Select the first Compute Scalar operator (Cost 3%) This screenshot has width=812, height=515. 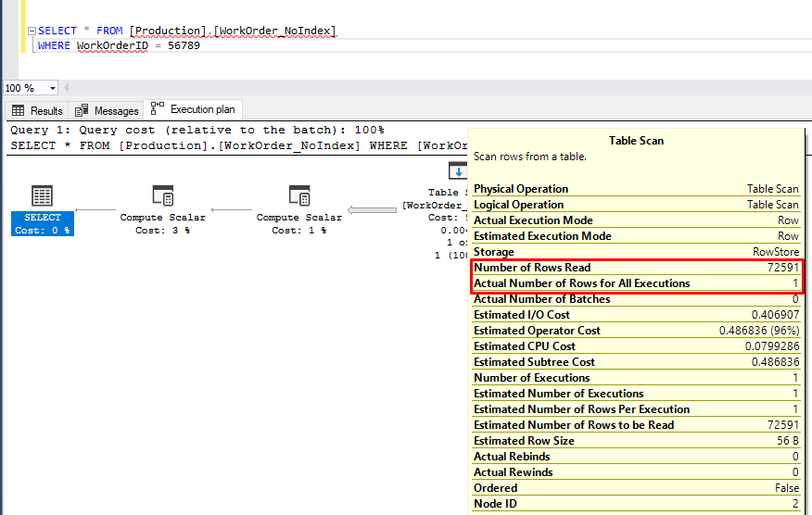162,210
